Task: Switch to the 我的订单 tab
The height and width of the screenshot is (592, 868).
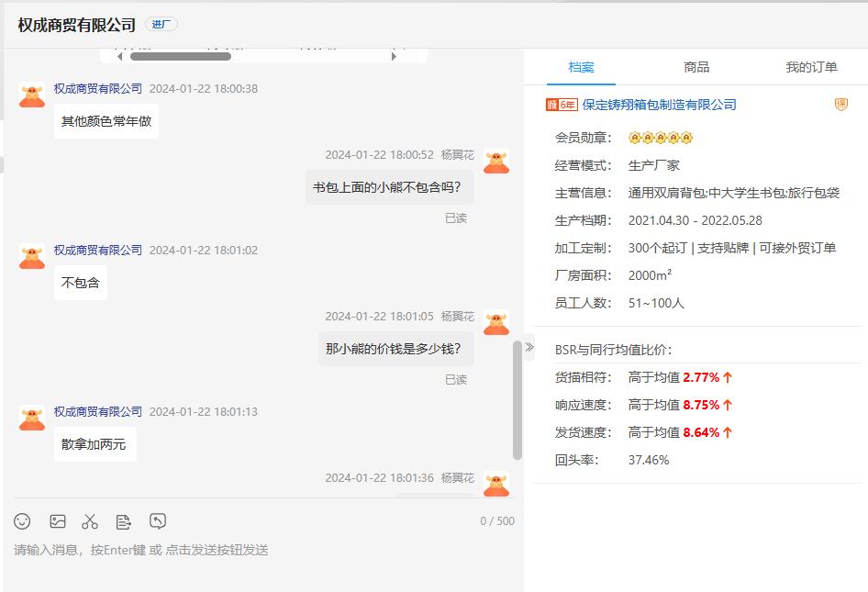Action: click(811, 67)
